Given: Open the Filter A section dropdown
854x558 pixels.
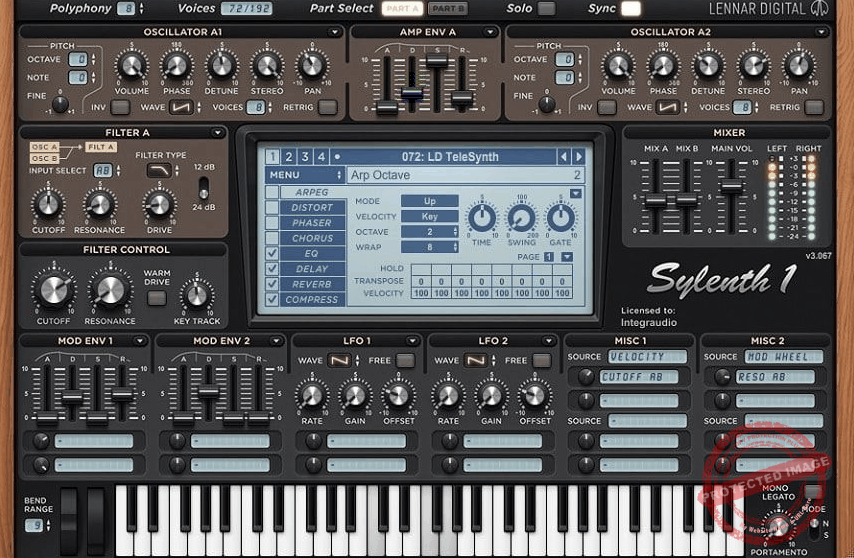Looking at the screenshot, I should [217, 133].
